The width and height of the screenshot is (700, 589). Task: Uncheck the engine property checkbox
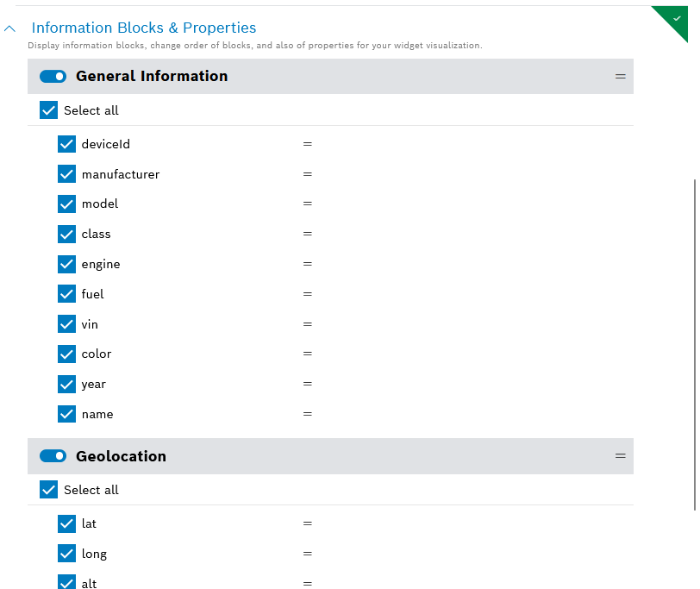[67, 264]
